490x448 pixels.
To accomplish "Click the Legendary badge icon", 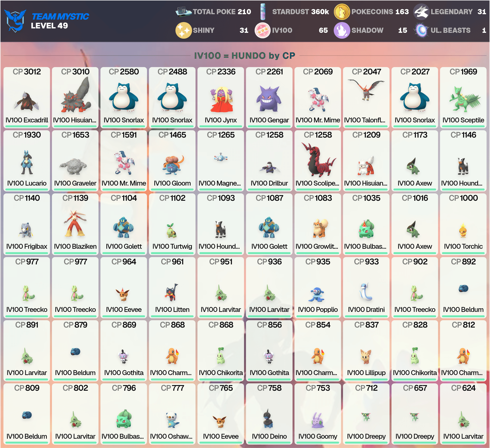I will point(421,12).
